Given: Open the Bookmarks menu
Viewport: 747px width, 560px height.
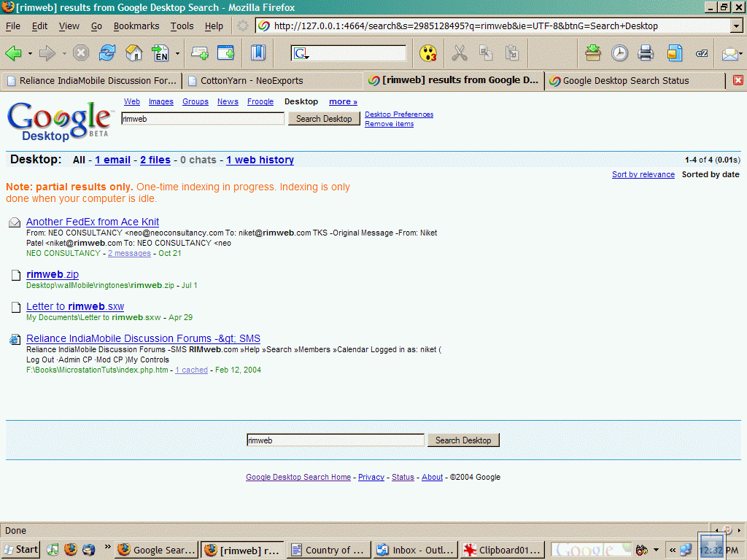Looking at the screenshot, I should tap(136, 26).
